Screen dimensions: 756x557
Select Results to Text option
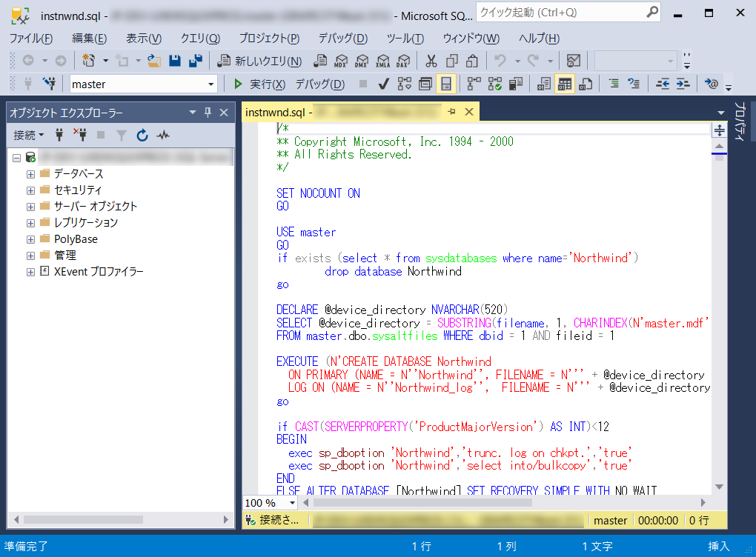(544, 84)
